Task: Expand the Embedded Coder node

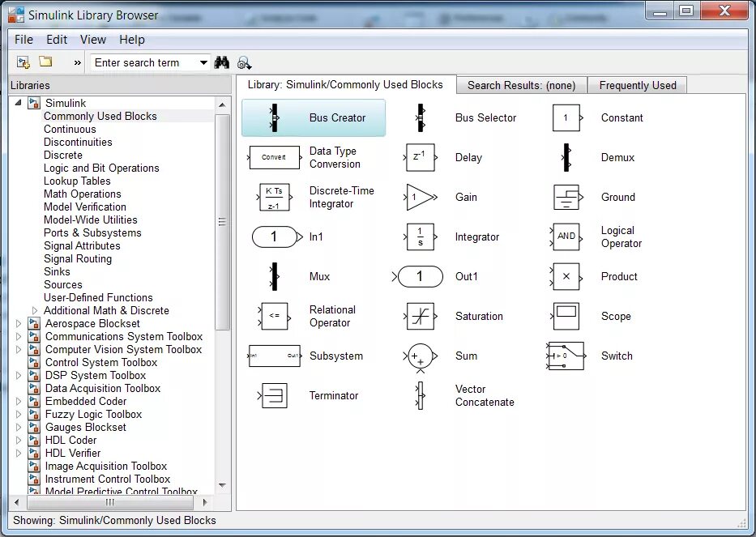Action: point(19,401)
